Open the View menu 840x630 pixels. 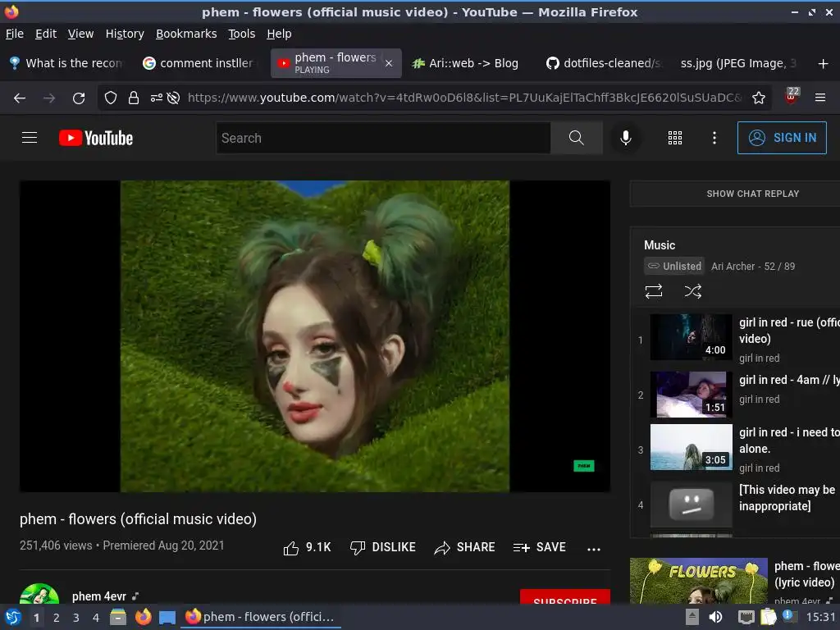(80, 34)
